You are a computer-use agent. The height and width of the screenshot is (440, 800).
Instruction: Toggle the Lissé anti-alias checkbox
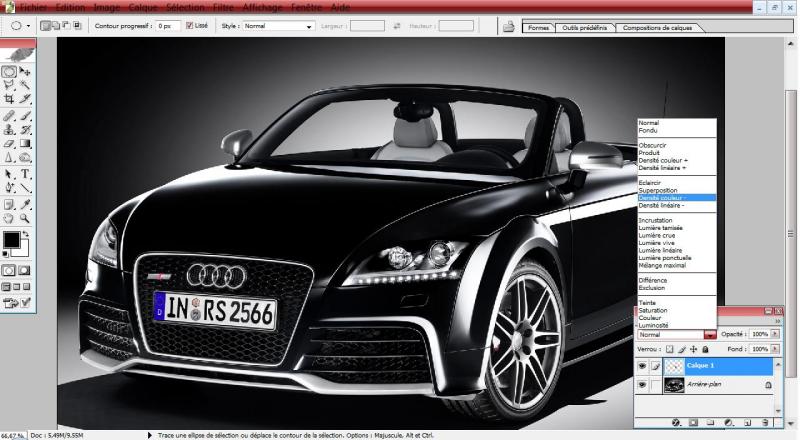189,26
